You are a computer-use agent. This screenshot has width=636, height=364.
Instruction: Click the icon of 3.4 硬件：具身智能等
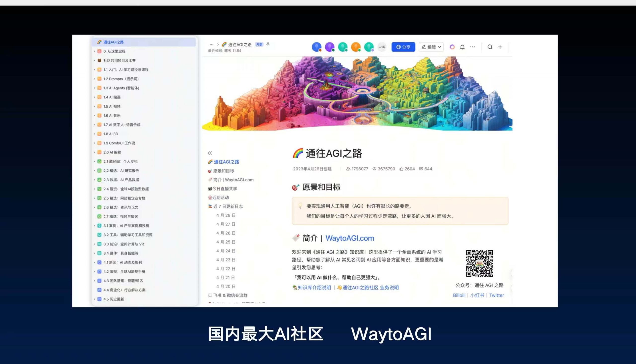point(99,253)
